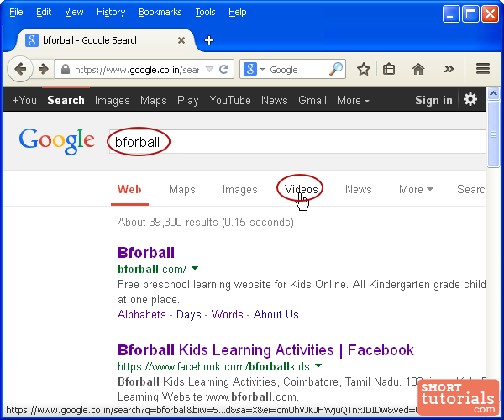Expand More dropdown in search filters
504x420 pixels.
[416, 189]
